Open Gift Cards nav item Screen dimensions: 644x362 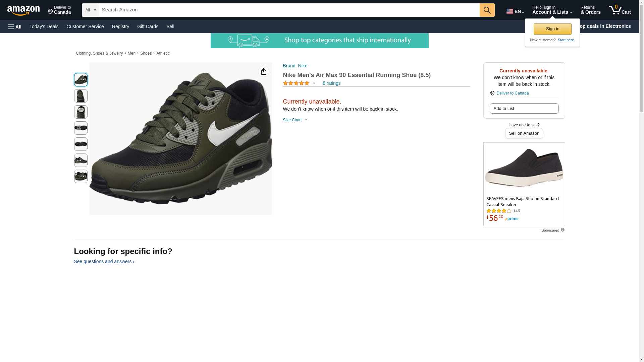coord(148,26)
